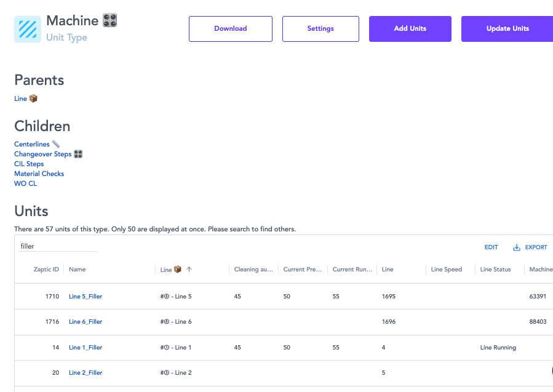Click EDIT above the units table
553x392 pixels.
coord(491,247)
